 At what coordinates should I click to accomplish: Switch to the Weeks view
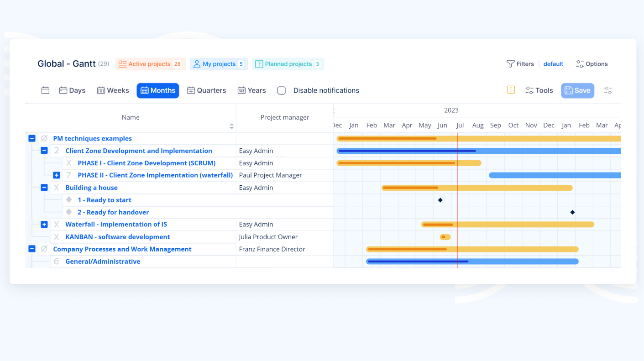113,90
